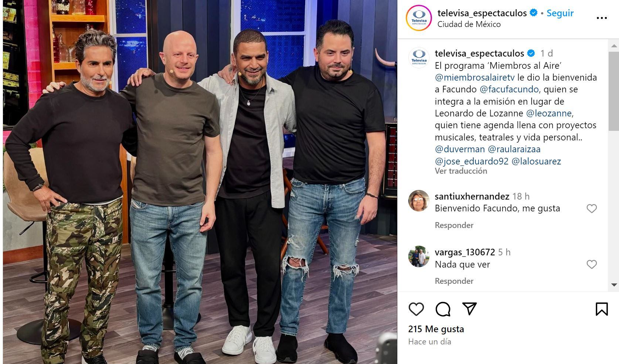
Task: Follow televisa_espectaculos with Seguir
Action: click(560, 13)
